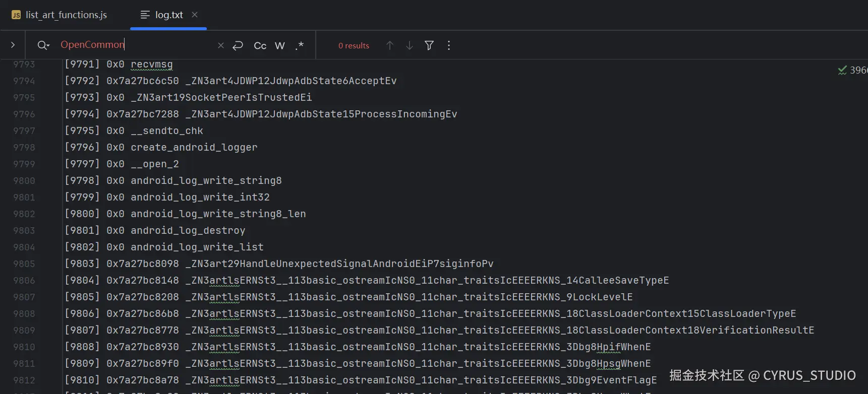Click the inspections checkmark indicator
Screen dimensions: 868x394
tap(842, 70)
